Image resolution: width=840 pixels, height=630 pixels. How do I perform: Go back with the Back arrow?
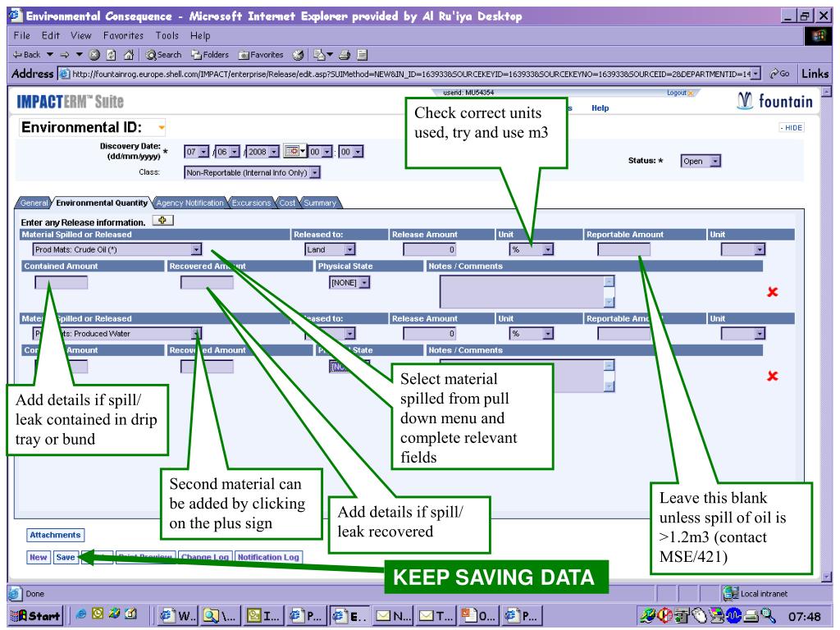tap(26, 55)
